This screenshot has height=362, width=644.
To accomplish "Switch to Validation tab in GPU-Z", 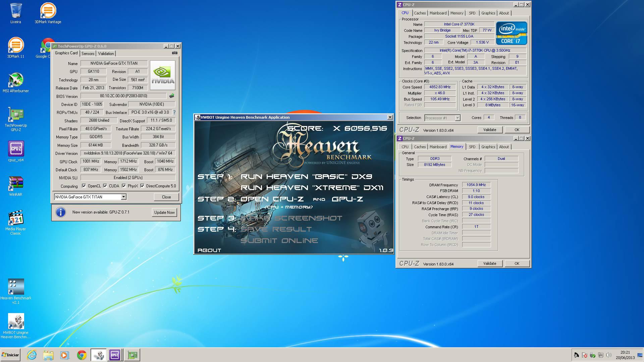I will tap(106, 54).
